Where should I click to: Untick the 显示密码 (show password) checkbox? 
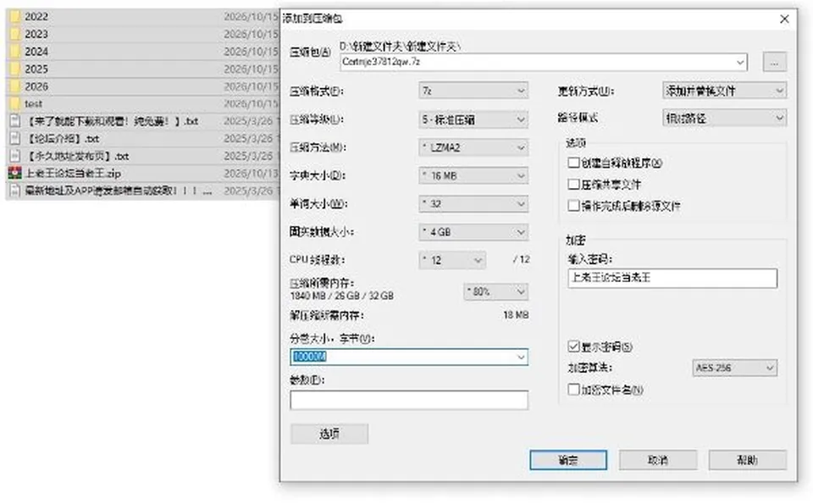click(x=573, y=346)
